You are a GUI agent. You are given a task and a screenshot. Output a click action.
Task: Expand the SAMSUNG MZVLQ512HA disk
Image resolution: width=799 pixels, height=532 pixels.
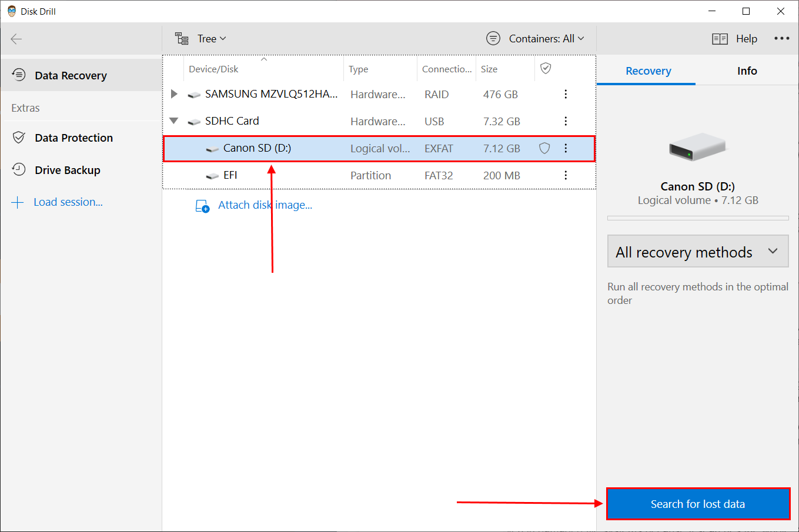click(x=174, y=94)
